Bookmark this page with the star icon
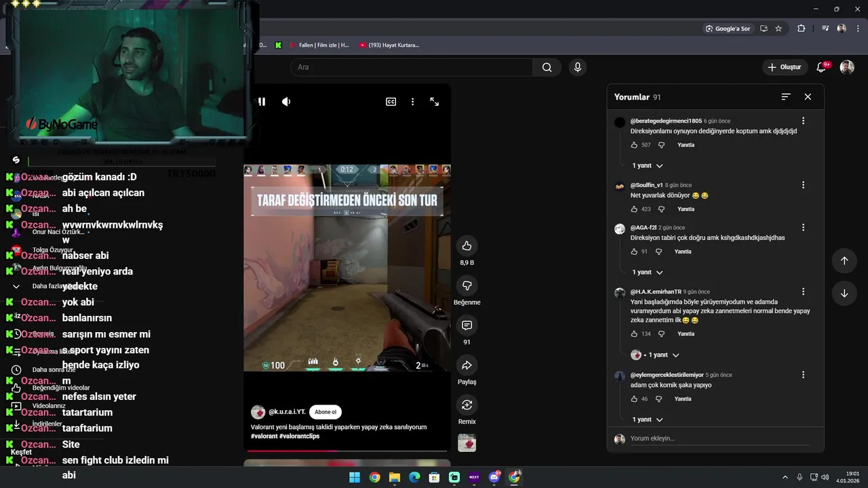Viewport: 868px width, 488px height. click(778, 28)
